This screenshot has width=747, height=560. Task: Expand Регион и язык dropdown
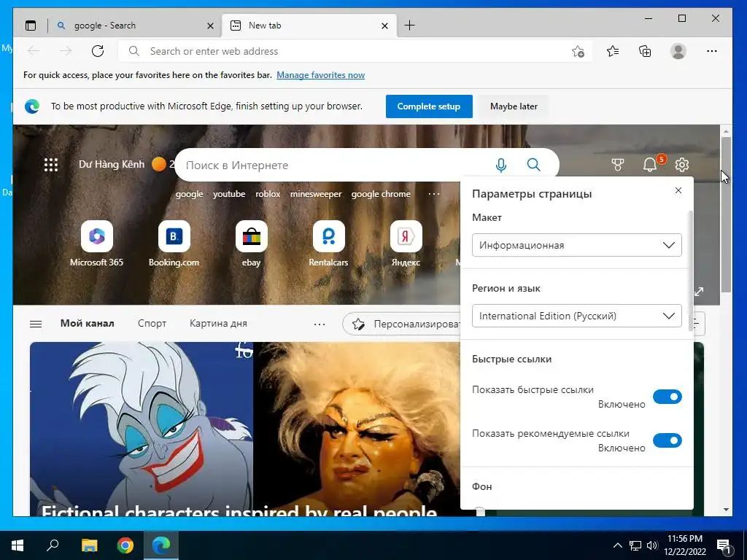tap(576, 316)
